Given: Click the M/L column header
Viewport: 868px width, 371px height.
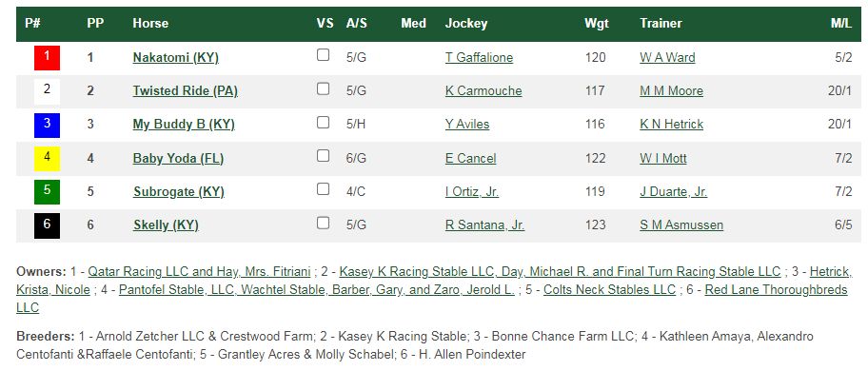Looking at the screenshot, I should coord(841,23).
